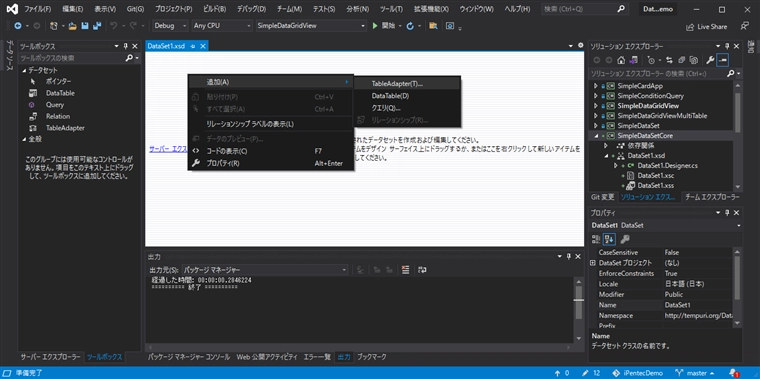Click the new project toolbar icon
Viewport: 760px width, 379px height.
(x=53, y=26)
